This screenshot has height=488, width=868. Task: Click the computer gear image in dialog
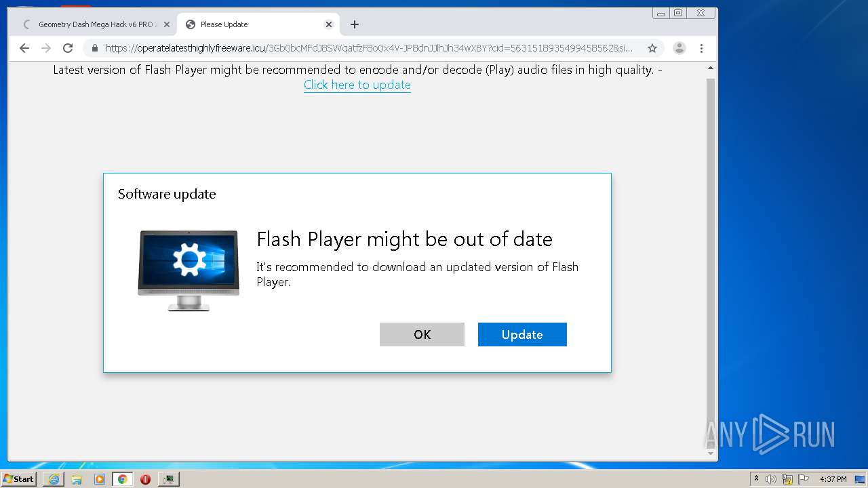(189, 270)
